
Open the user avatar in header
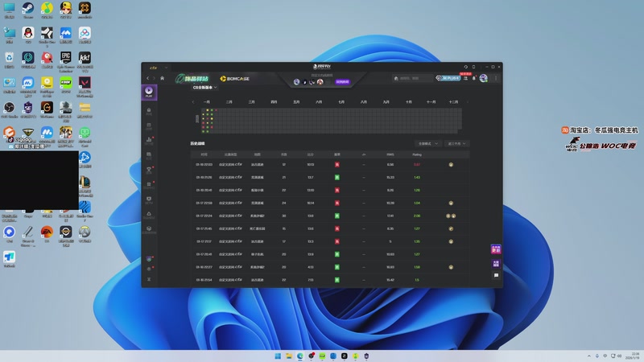point(484,78)
